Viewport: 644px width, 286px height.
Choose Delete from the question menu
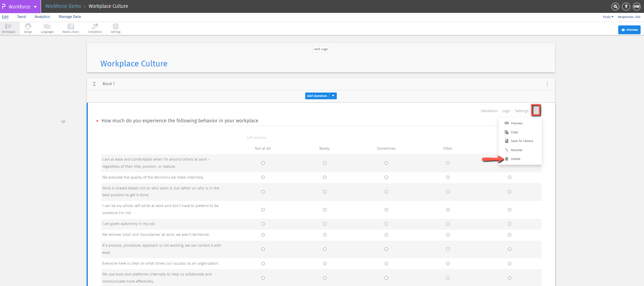515,159
